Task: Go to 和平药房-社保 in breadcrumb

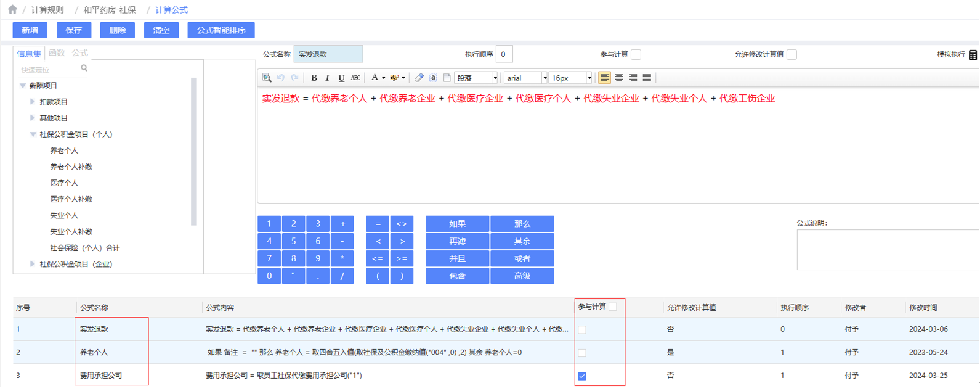Action: click(110, 10)
